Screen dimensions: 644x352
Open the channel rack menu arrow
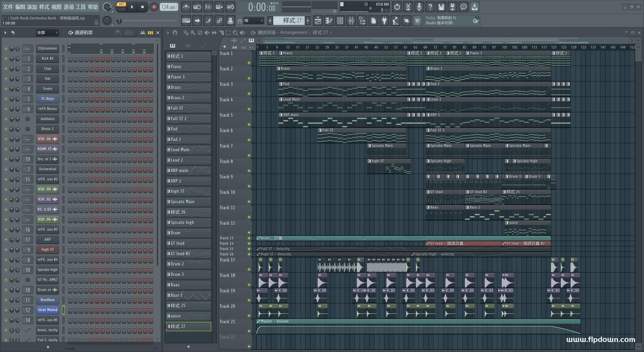(x=5, y=33)
